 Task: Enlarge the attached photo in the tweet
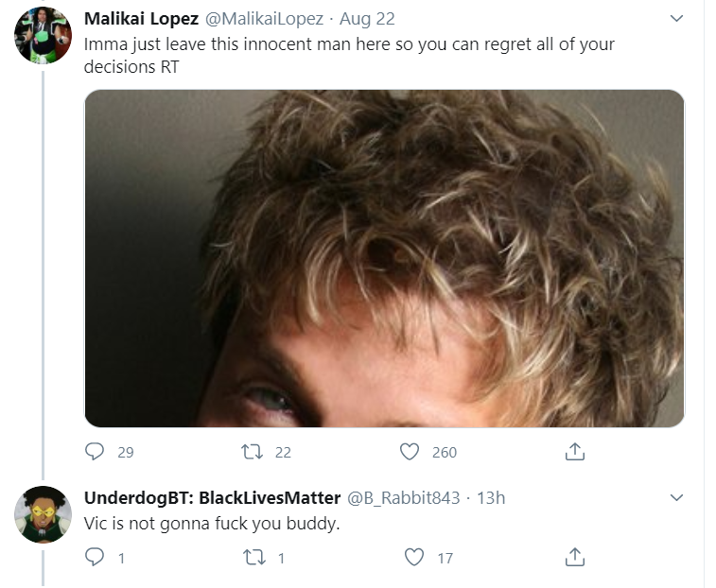[385, 258]
